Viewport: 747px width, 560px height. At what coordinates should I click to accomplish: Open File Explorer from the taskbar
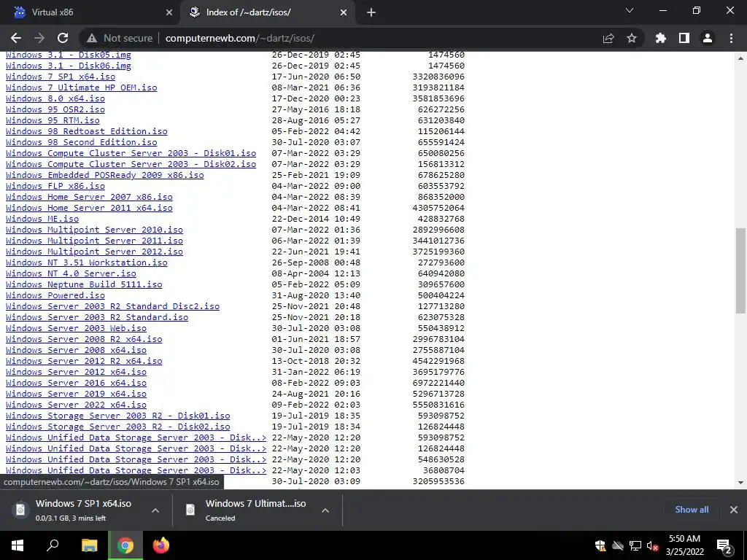click(89, 545)
